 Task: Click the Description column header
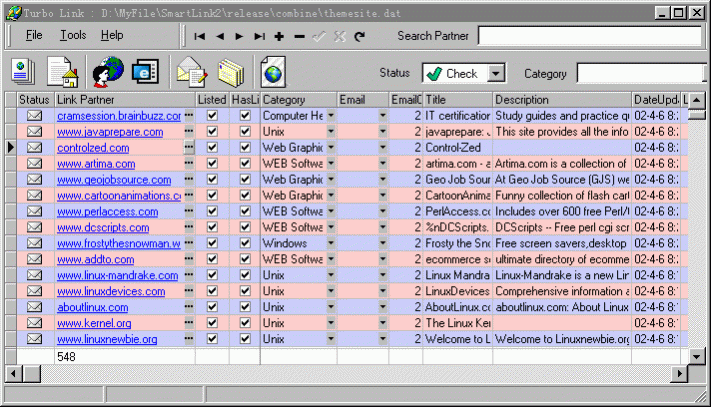[x=562, y=100]
